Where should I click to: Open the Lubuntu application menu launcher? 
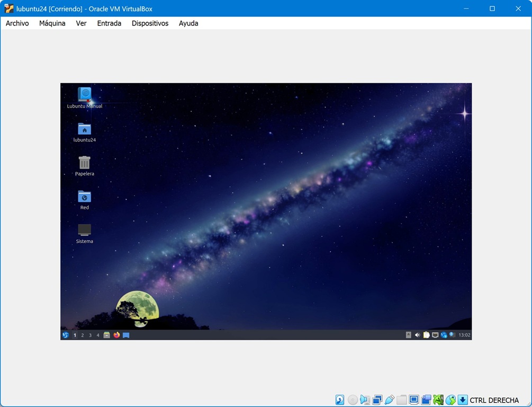66,335
